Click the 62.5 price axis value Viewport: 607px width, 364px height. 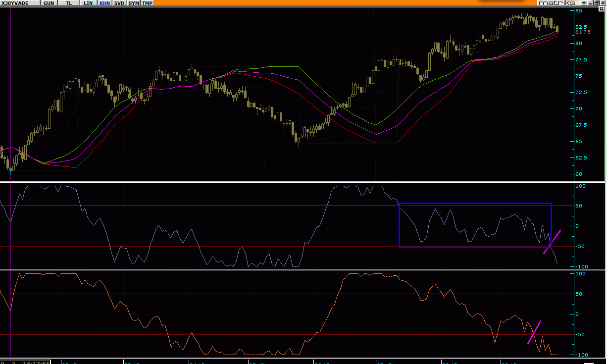(582, 157)
